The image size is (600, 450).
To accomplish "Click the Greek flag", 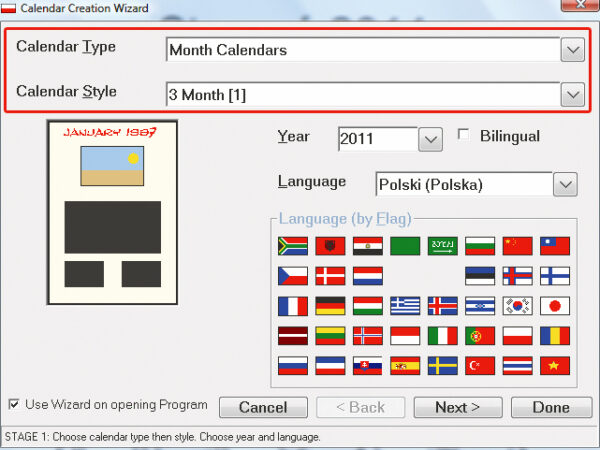I will tap(405, 306).
